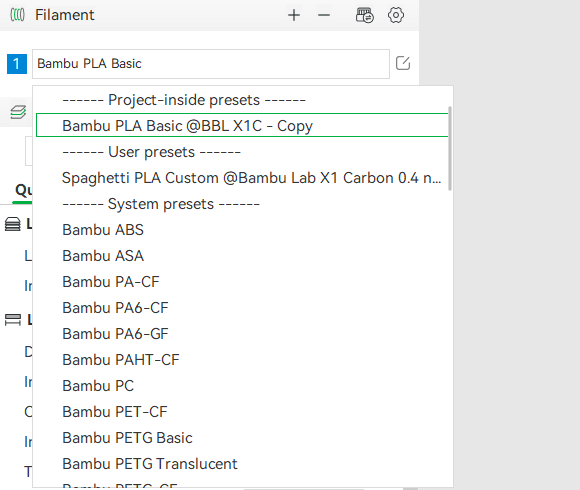Click the edit preset icon beside Bambu PLA Basic
This screenshot has height=490, width=580.
click(403, 63)
